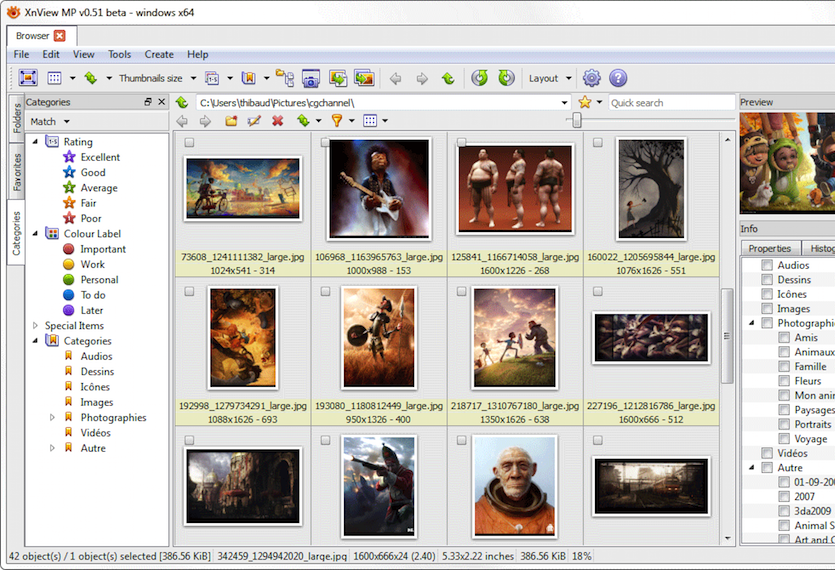Screen dimensions: 835x570
Task: Undock the Categories panel
Action: (x=148, y=102)
